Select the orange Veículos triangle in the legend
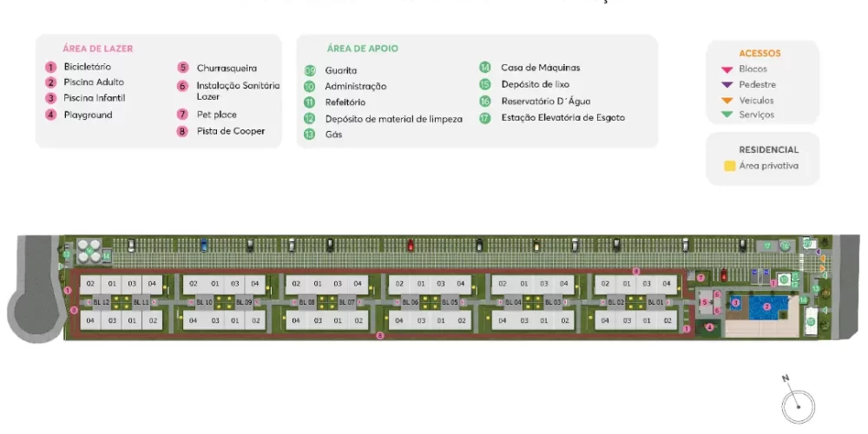Screen dimensions: 868x434 coord(727,100)
